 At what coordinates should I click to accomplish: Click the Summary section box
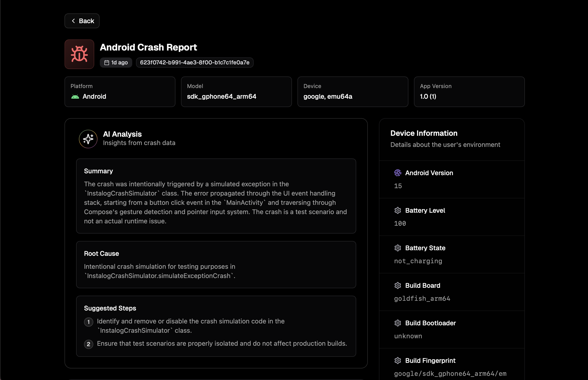point(216,196)
